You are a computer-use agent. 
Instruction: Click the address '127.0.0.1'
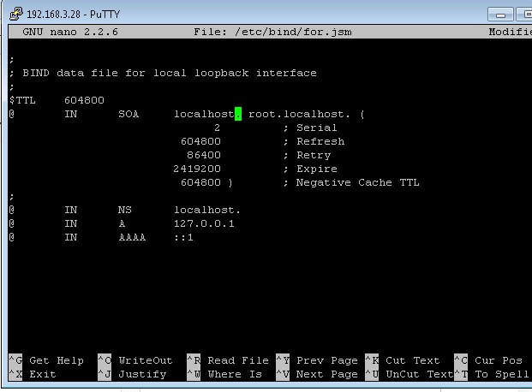(204, 223)
